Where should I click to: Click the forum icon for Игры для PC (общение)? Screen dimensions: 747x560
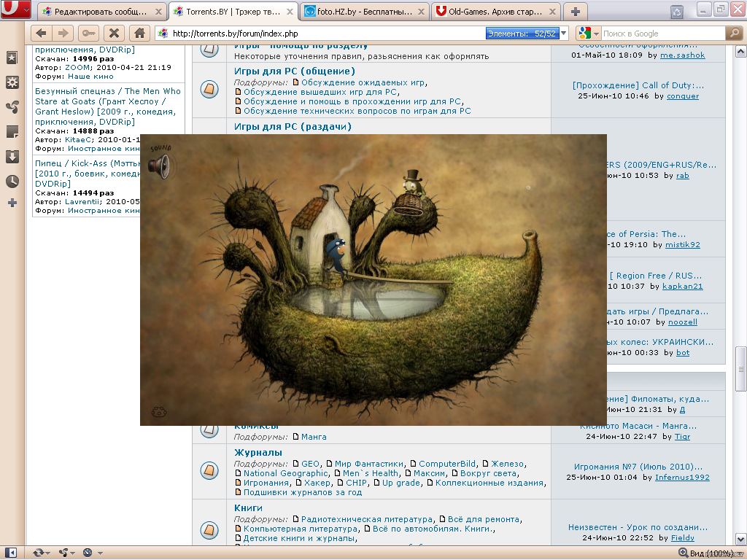(209, 89)
